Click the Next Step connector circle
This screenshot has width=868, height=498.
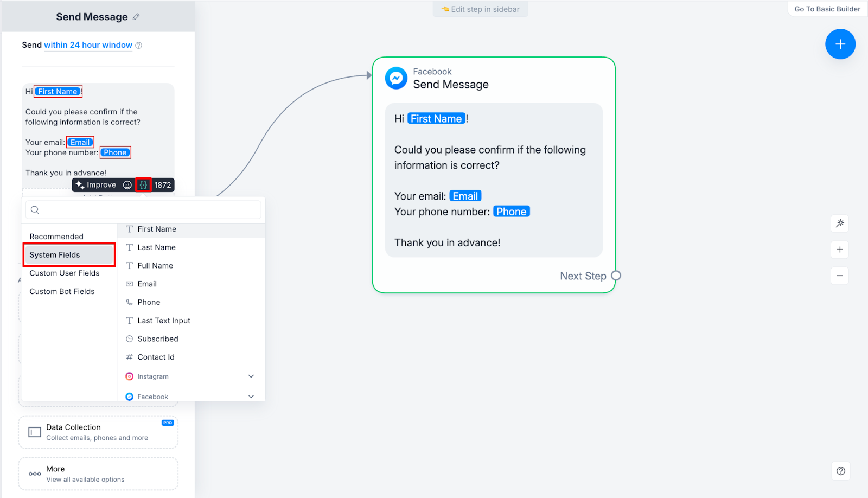click(616, 276)
